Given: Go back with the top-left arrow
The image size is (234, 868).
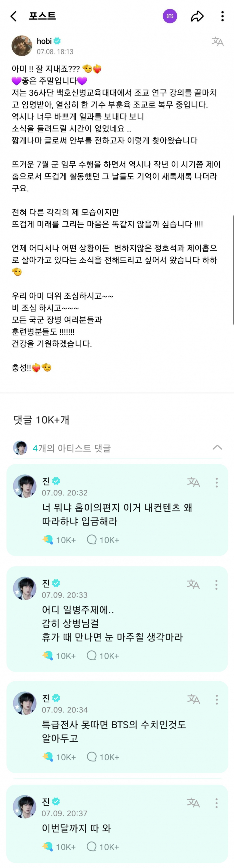Looking at the screenshot, I should click(13, 16).
